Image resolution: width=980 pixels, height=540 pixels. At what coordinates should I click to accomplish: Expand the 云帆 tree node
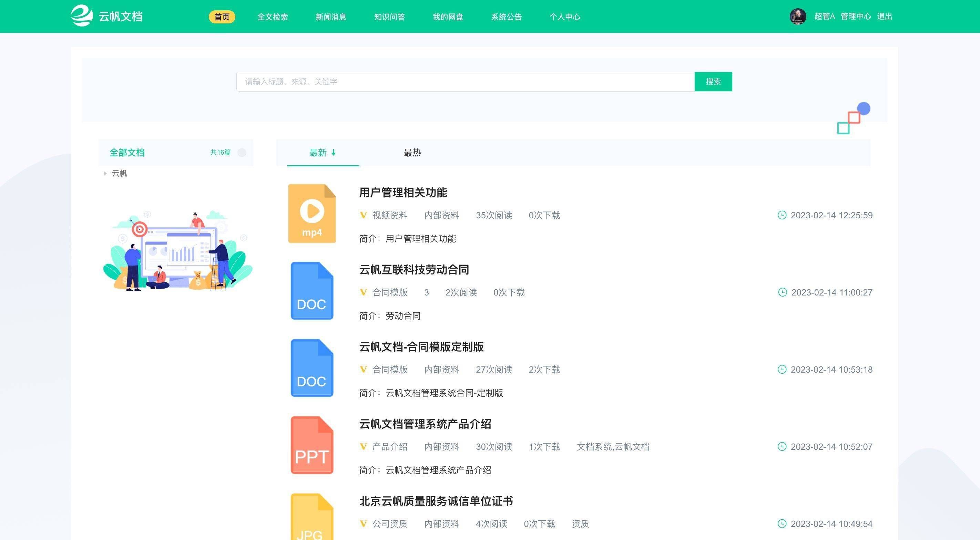(105, 174)
